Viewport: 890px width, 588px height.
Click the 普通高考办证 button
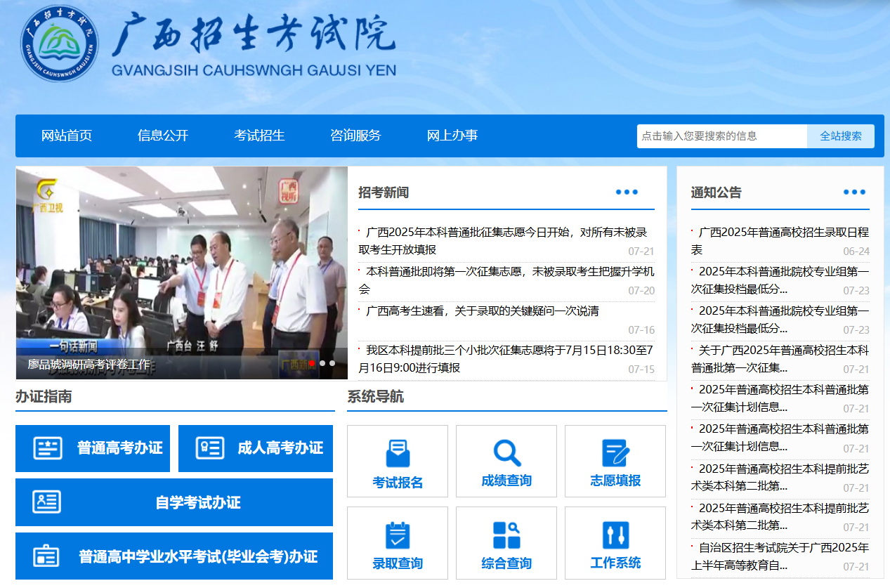[93, 448]
